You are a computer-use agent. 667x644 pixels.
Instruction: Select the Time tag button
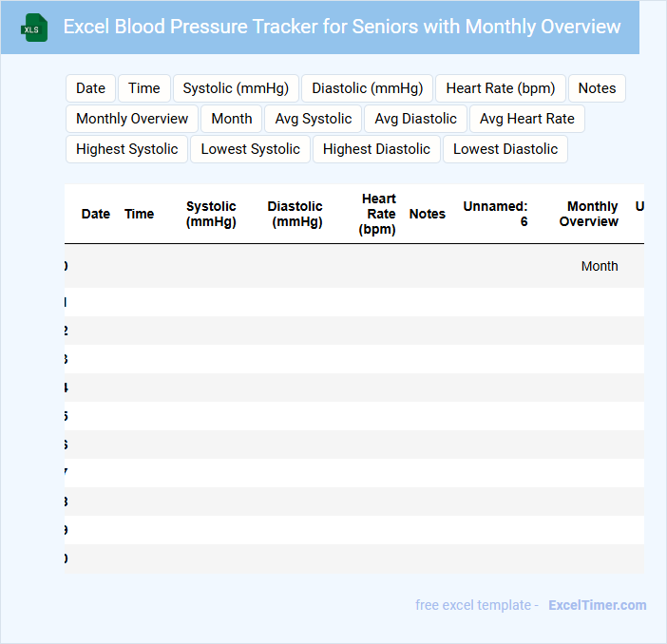(144, 88)
